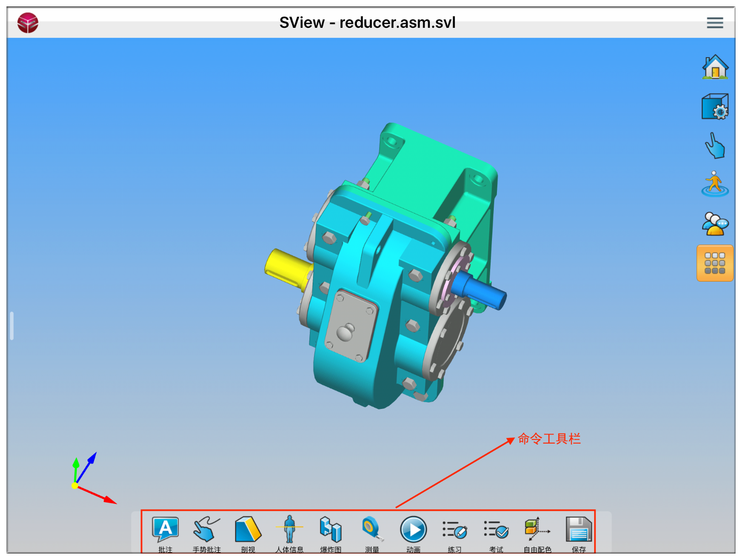Return to home view with house icon

715,67
